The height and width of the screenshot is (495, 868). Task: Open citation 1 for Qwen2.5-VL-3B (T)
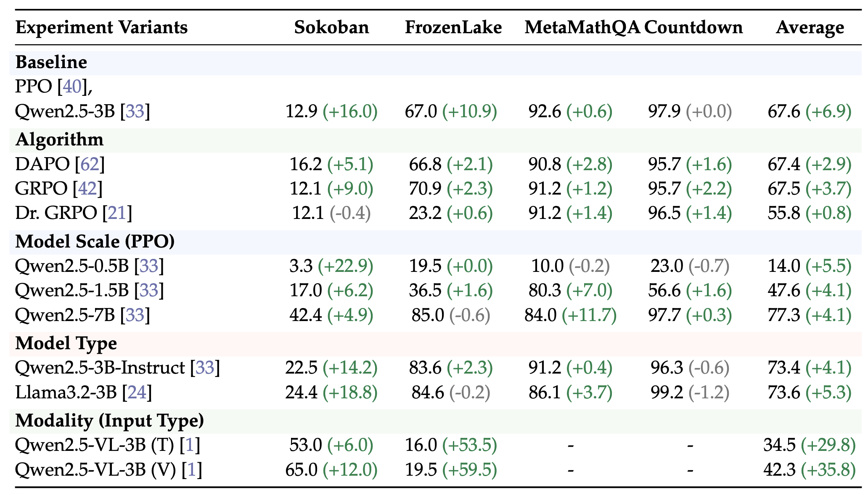point(190,445)
